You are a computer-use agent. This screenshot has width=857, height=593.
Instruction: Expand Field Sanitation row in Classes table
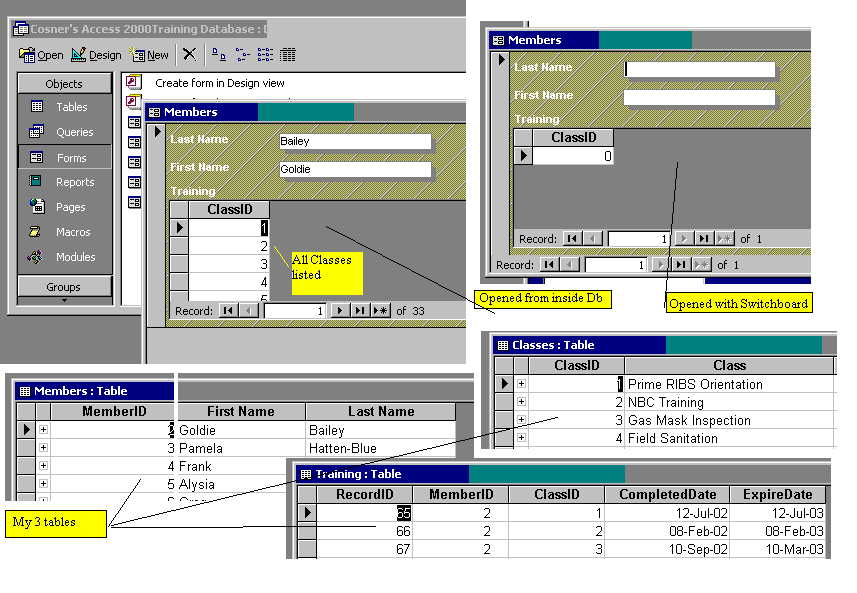coord(521,438)
